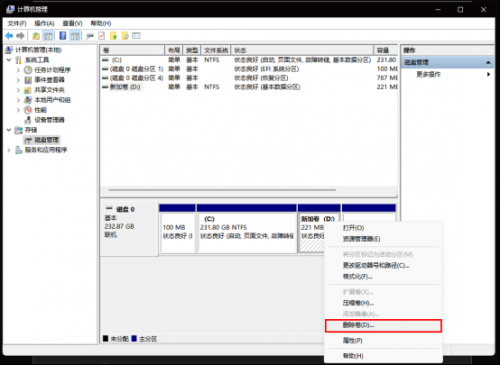Screen dimensions: 500x365
Task: Click the 本地用户和组 users icon
Action: pyautogui.click(x=28, y=100)
